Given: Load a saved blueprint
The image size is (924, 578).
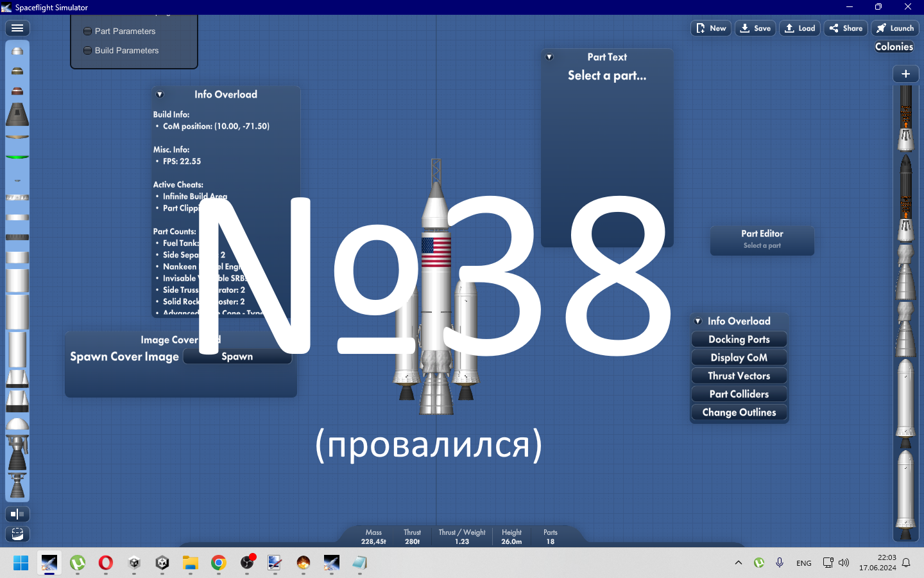Looking at the screenshot, I should tap(800, 28).
